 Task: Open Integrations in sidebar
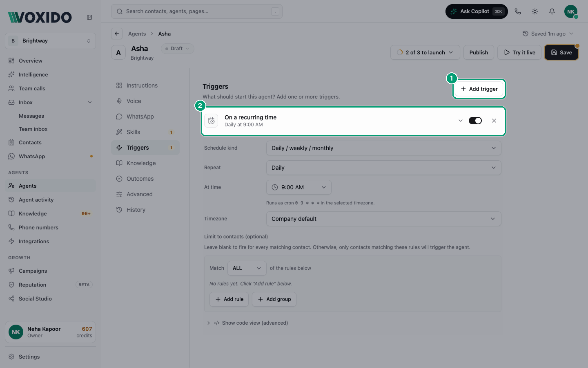click(51, 241)
